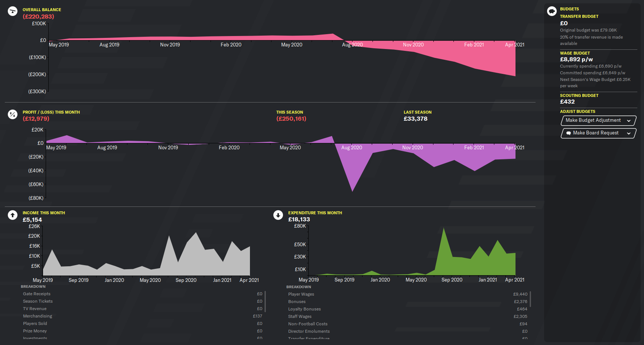The height and width of the screenshot is (345, 644).
Task: Click the Wage Budget heading
Action: click(x=575, y=53)
